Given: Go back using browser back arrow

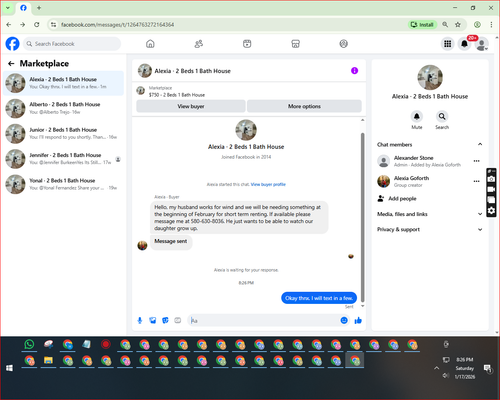Looking at the screenshot, I should click(x=9, y=25).
